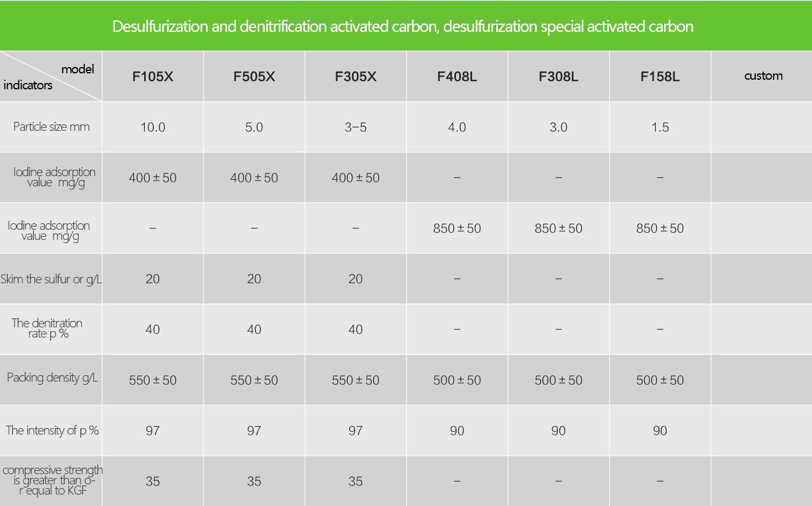Click the Packing density g/L row label
Viewport: 812px width, 506px height.
pyautogui.click(x=52, y=378)
